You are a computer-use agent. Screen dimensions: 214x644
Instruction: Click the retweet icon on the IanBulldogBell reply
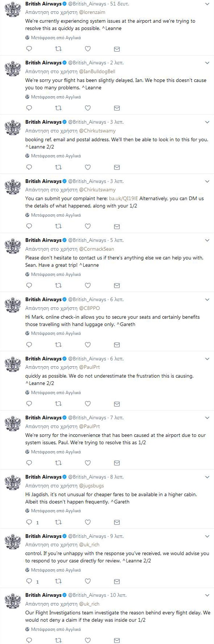tap(58, 108)
